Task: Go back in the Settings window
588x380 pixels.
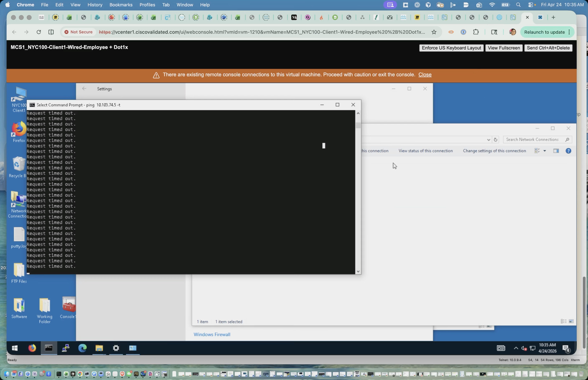Action: [84, 89]
